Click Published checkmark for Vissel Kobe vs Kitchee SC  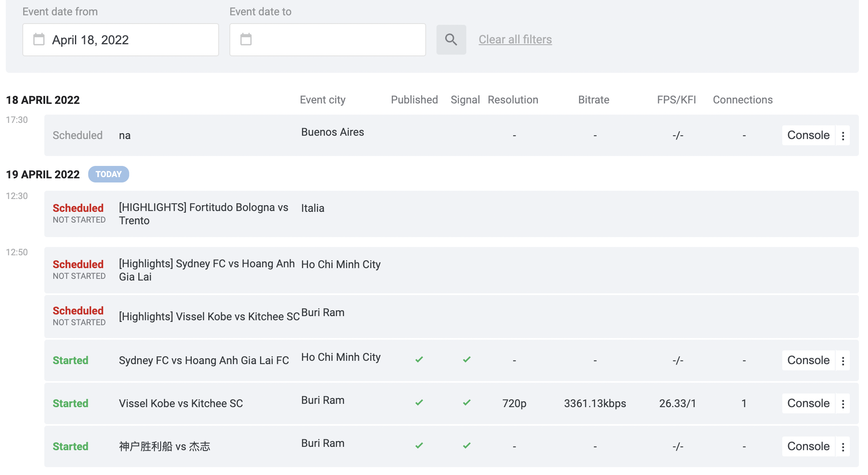pyautogui.click(x=419, y=403)
